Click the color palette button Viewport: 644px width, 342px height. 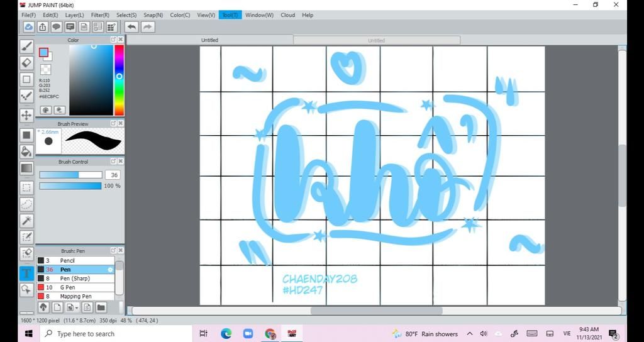pos(46,110)
